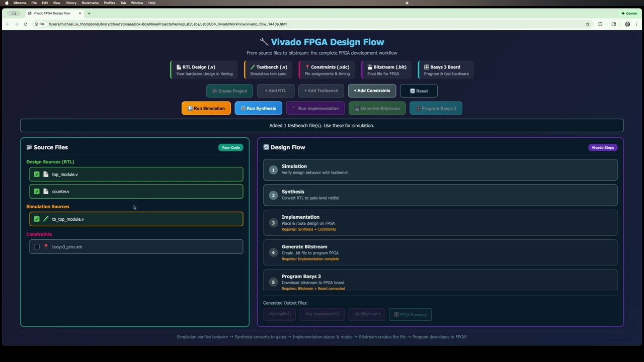Close the Vivado FPGA Design Flow tab

(x=79, y=13)
